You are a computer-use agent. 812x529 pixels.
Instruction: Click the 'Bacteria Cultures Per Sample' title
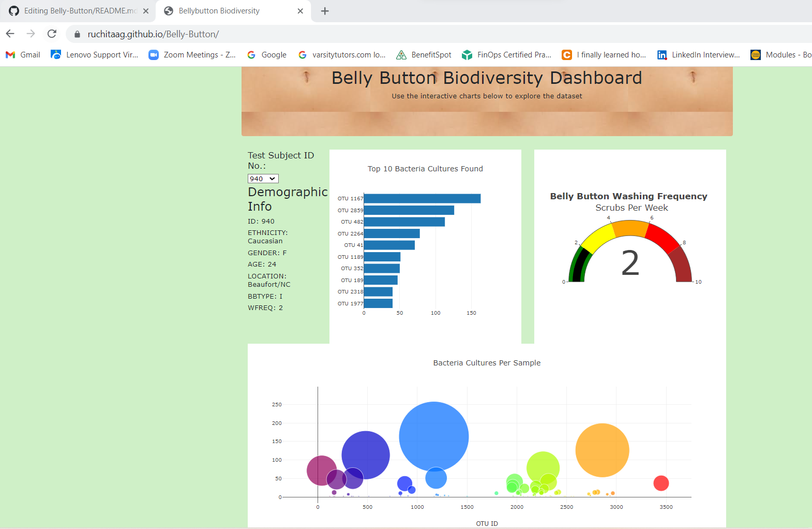click(x=487, y=363)
